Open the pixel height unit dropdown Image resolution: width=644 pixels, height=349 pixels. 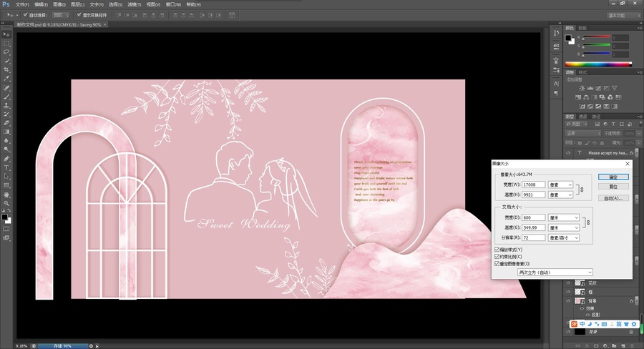[560, 195]
